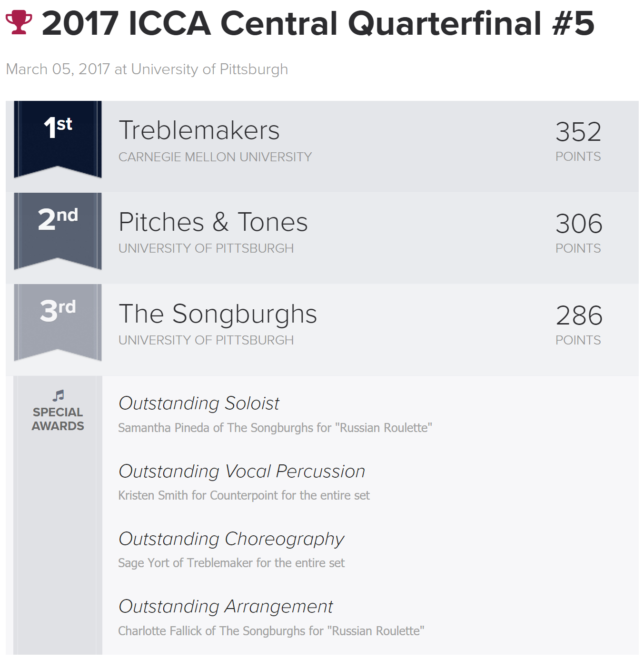
Task: Open The Songburghs group name
Action: [218, 314]
